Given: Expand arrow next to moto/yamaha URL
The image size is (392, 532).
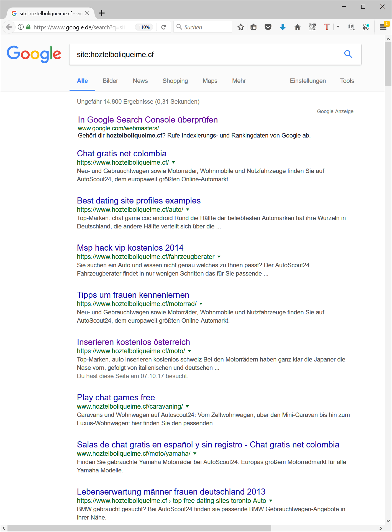Looking at the screenshot, I should (x=195, y=454).
